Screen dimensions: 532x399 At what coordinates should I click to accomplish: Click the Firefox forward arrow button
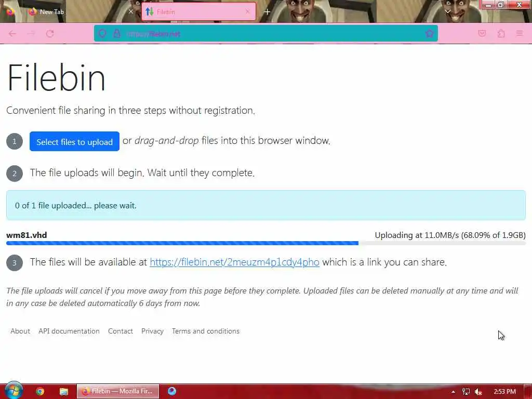point(31,34)
